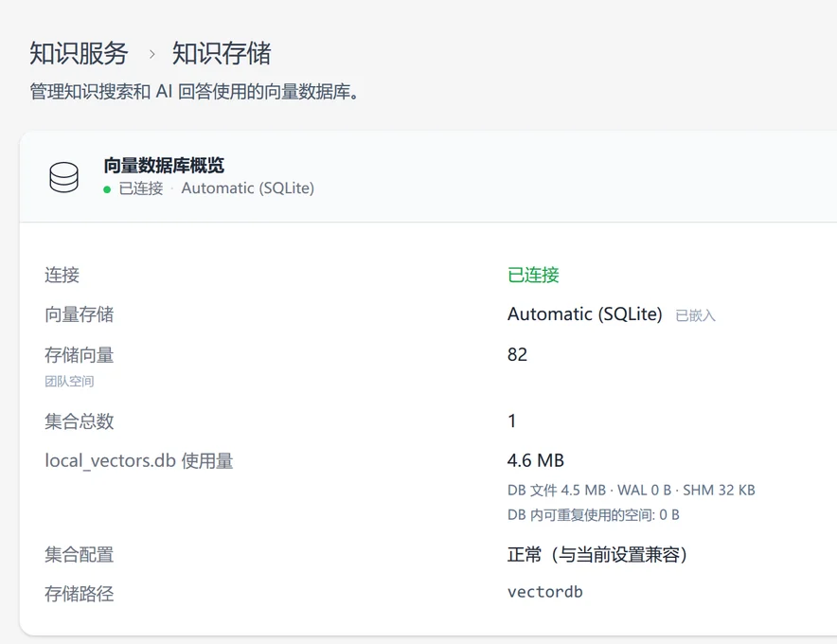Click the 连接 row label
This screenshot has width=837, height=644.
click(x=62, y=275)
